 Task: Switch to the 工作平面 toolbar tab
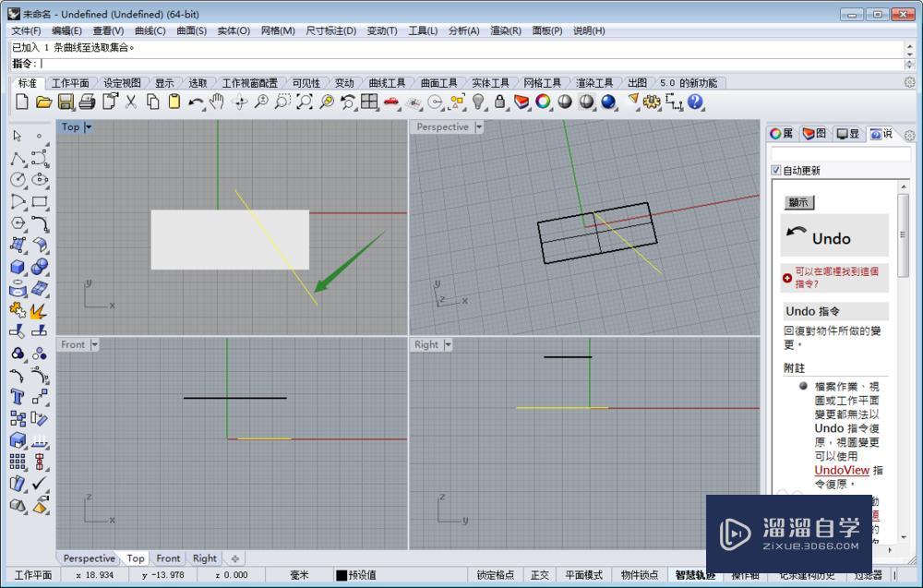(x=70, y=83)
